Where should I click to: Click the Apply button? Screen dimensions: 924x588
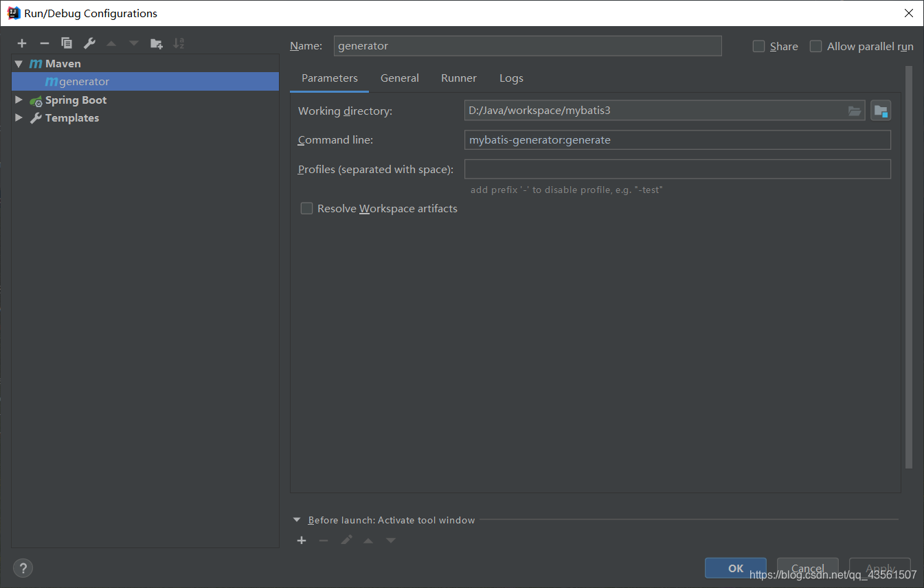click(880, 568)
